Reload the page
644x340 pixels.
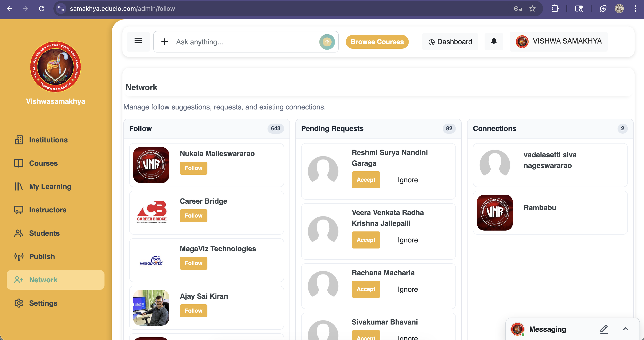(x=42, y=9)
